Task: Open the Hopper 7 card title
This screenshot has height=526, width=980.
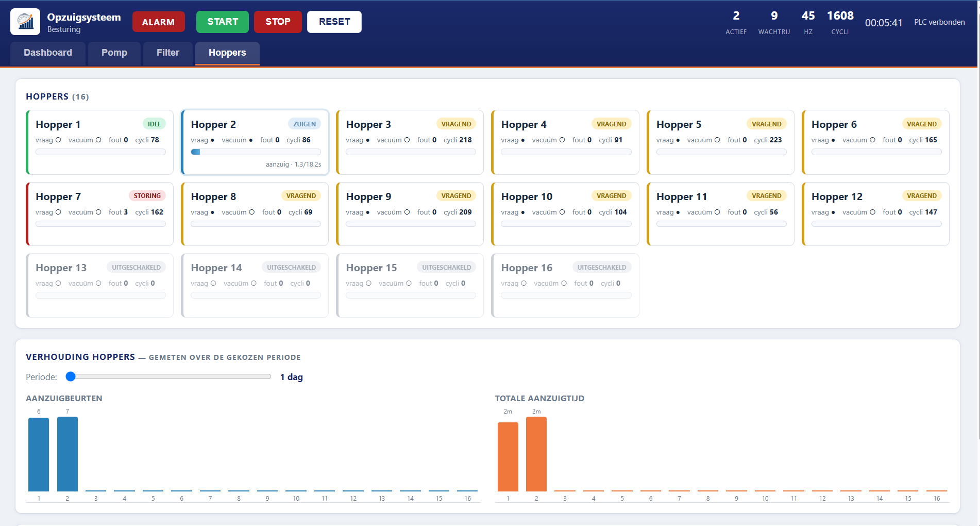Action: [x=58, y=196]
